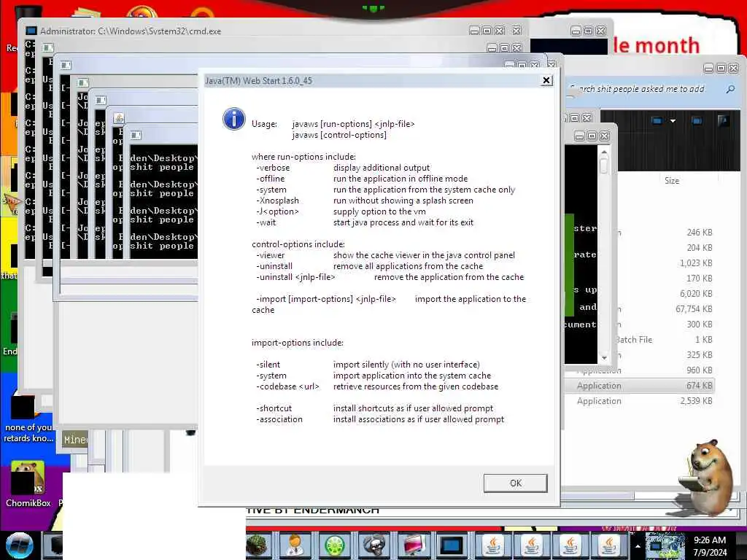The height and width of the screenshot is (560, 747).
Task: Click the '-wait' option text in dialog
Action: click(x=266, y=222)
